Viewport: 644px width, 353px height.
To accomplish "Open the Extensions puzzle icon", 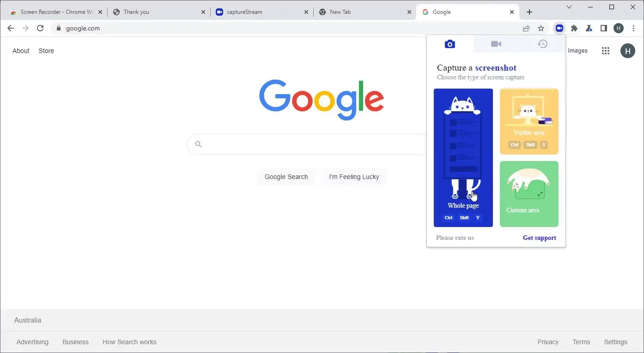I will tap(574, 28).
